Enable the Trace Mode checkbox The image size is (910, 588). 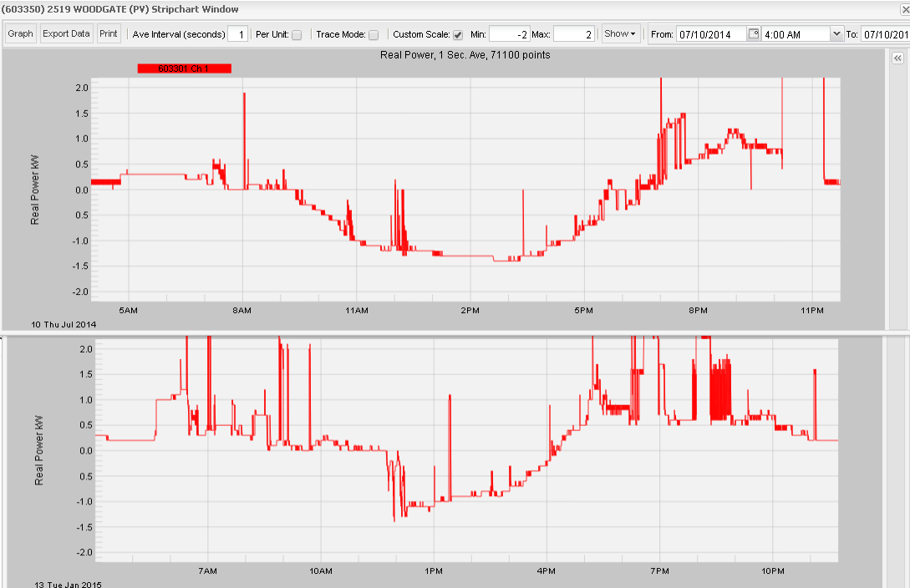click(x=374, y=33)
